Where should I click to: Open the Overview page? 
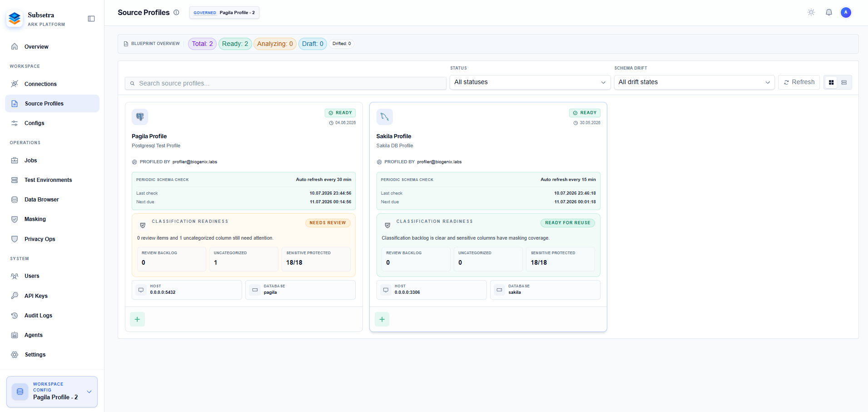pyautogui.click(x=52, y=47)
